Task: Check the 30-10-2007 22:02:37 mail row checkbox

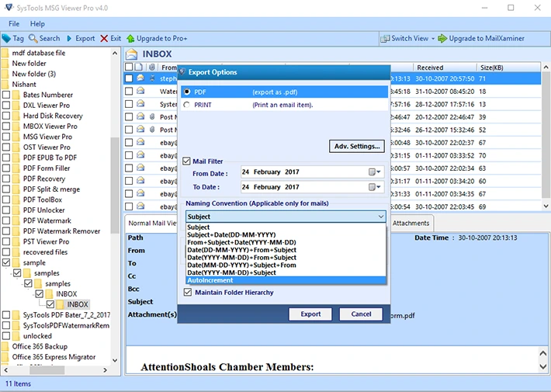Action: click(129, 142)
